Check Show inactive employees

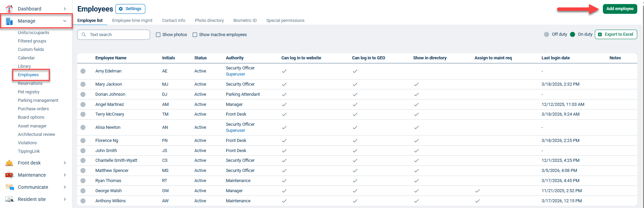[x=195, y=35]
